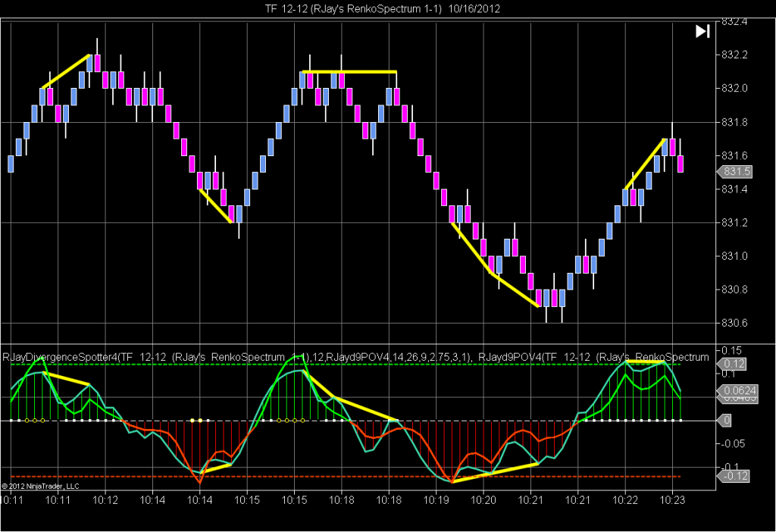Viewport: 776px width, 532px height.
Task: Select the yellow uptrend line near 10:22
Action: (644, 163)
